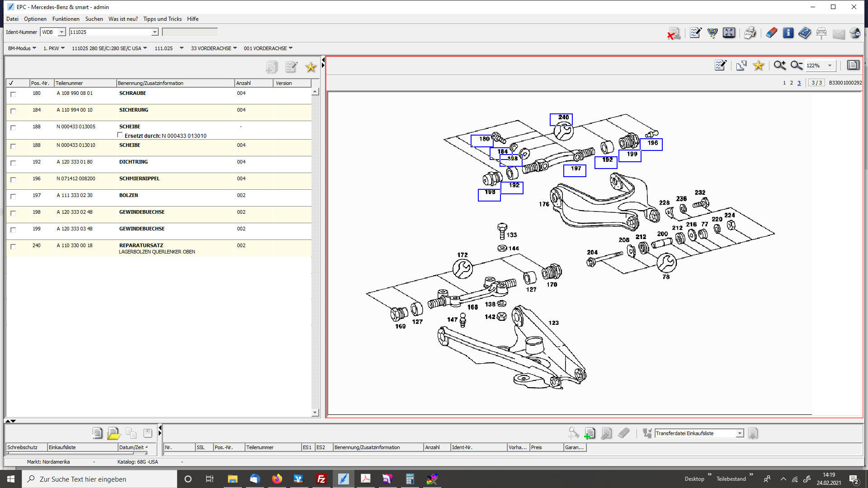This screenshot has height=488, width=868.
Task: Click the favorites star in parts list
Action: tap(311, 67)
